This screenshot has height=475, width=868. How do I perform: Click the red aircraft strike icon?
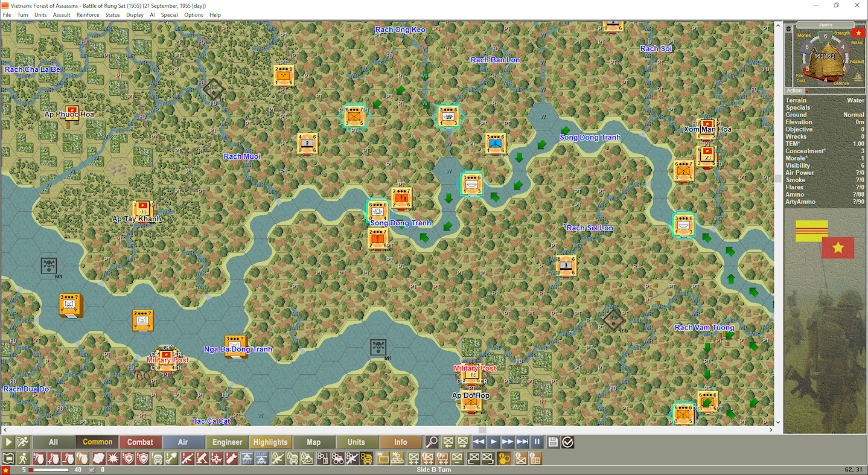pyautogui.click(x=217, y=459)
